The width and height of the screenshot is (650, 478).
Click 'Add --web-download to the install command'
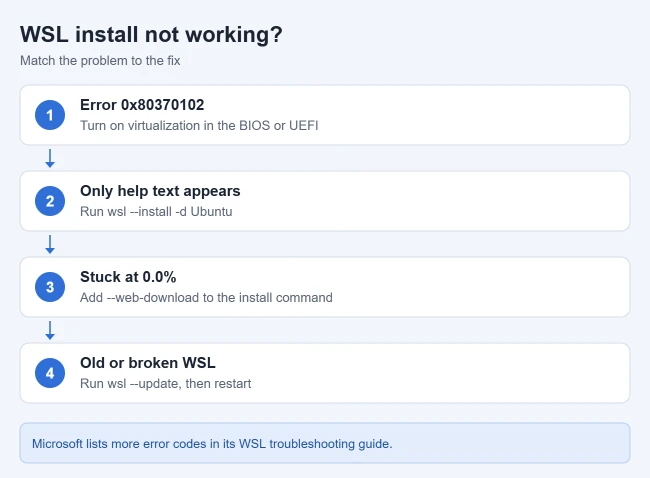tap(206, 298)
